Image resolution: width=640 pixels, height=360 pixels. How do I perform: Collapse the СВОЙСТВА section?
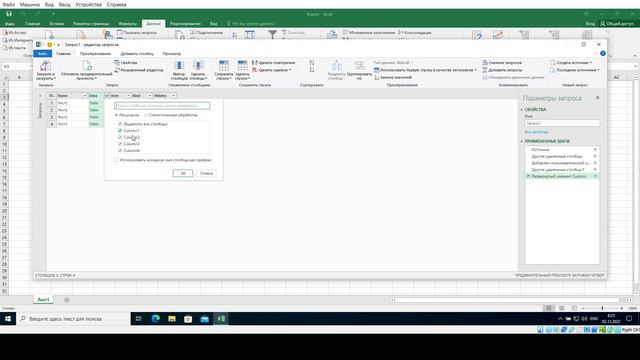pos(522,109)
